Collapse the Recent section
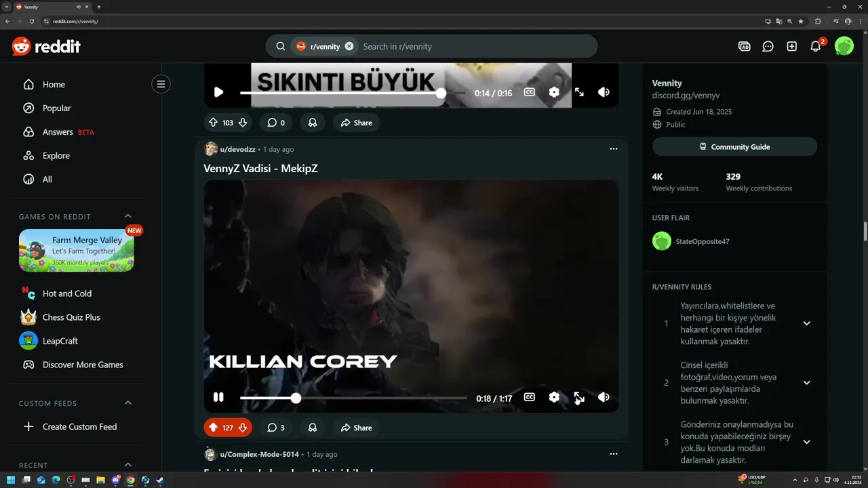Screen dimensions: 868x488 [x=128, y=465]
